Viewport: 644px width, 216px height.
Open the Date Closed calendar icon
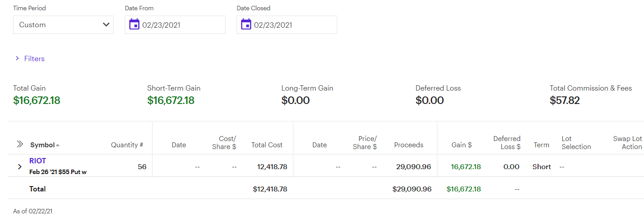tap(246, 25)
